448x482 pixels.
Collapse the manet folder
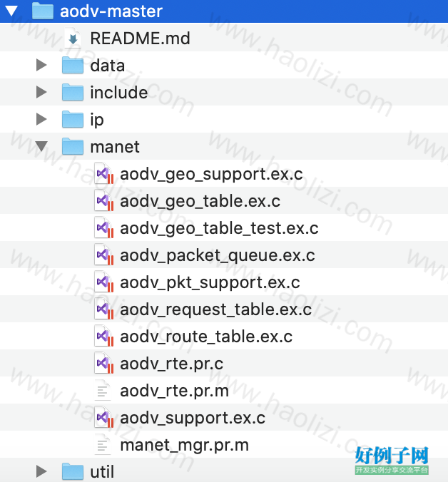point(41,146)
